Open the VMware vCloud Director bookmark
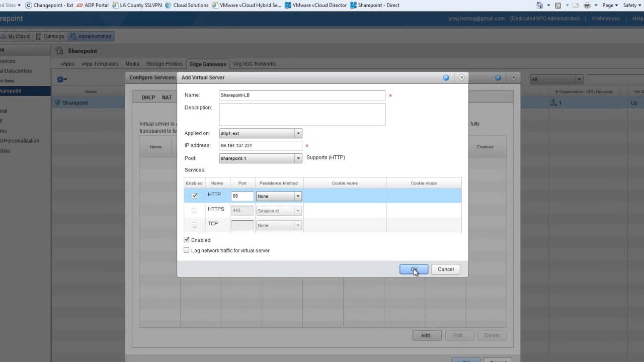The width and height of the screenshot is (644, 362). (x=315, y=5)
